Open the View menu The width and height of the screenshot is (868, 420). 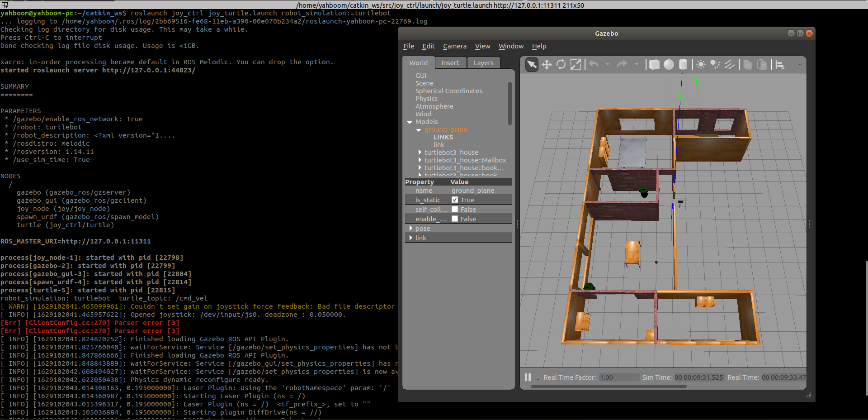[x=482, y=46]
